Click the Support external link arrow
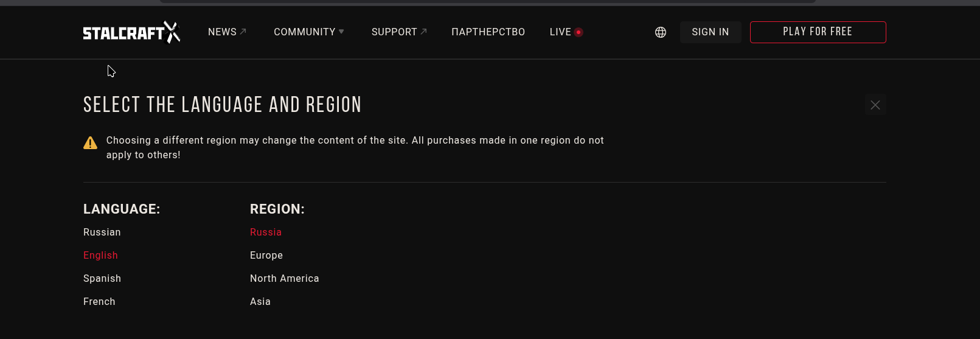Viewport: 980px width, 339px height. (x=424, y=32)
